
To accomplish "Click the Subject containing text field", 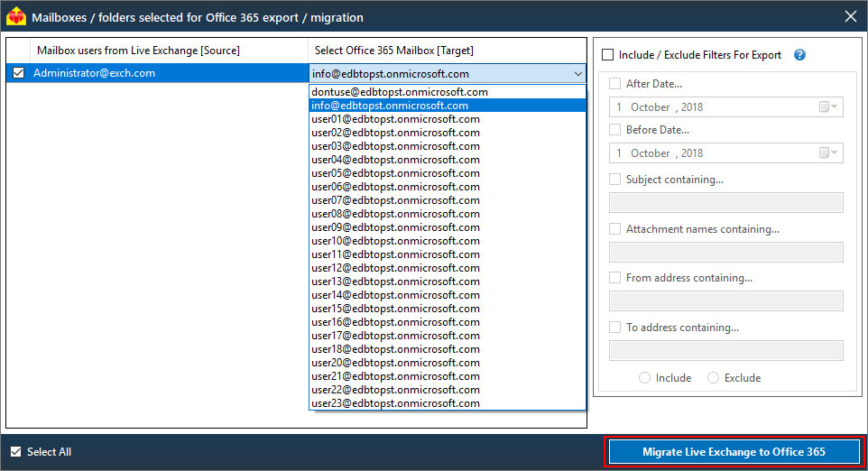I will [x=725, y=203].
